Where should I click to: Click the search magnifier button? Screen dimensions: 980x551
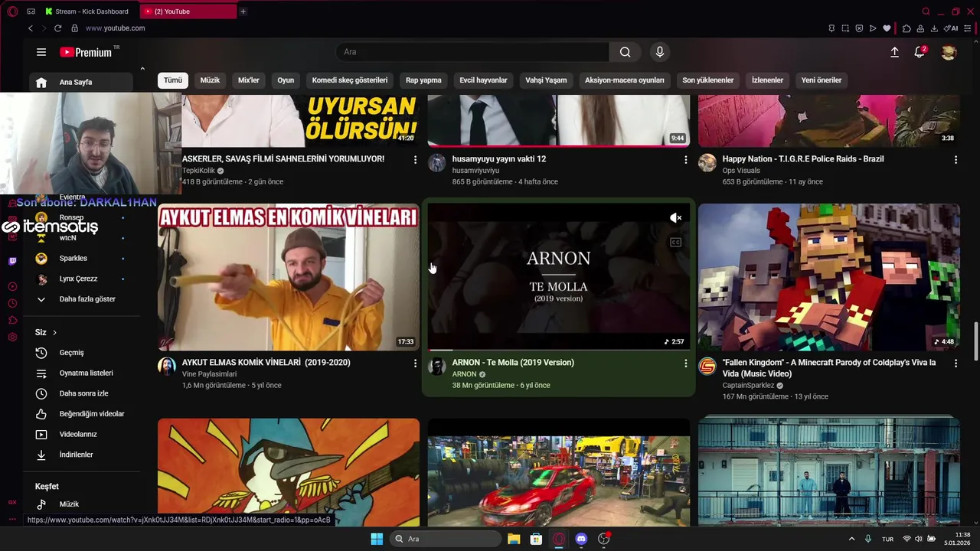(x=626, y=52)
